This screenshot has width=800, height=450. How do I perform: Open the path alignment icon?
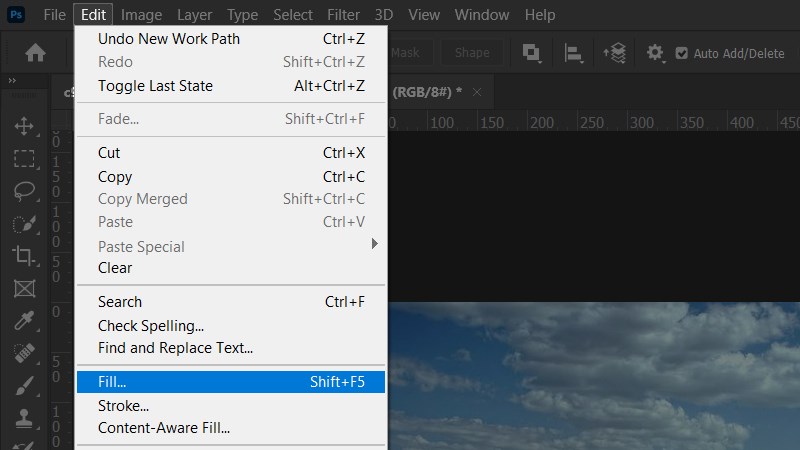point(573,53)
